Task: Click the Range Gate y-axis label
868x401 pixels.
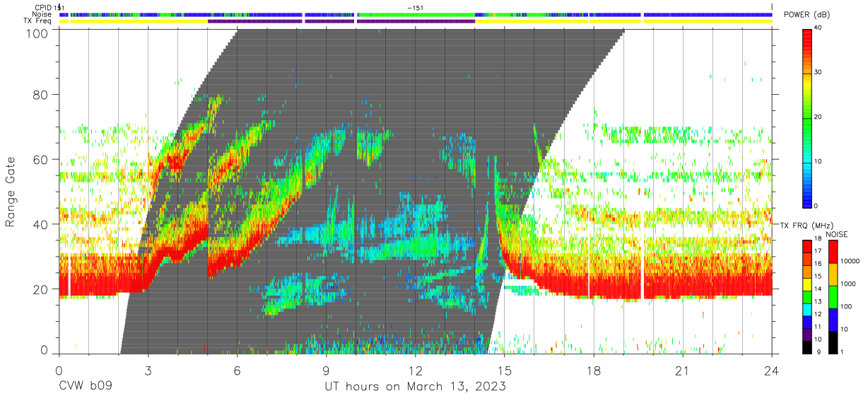Action: tap(11, 192)
